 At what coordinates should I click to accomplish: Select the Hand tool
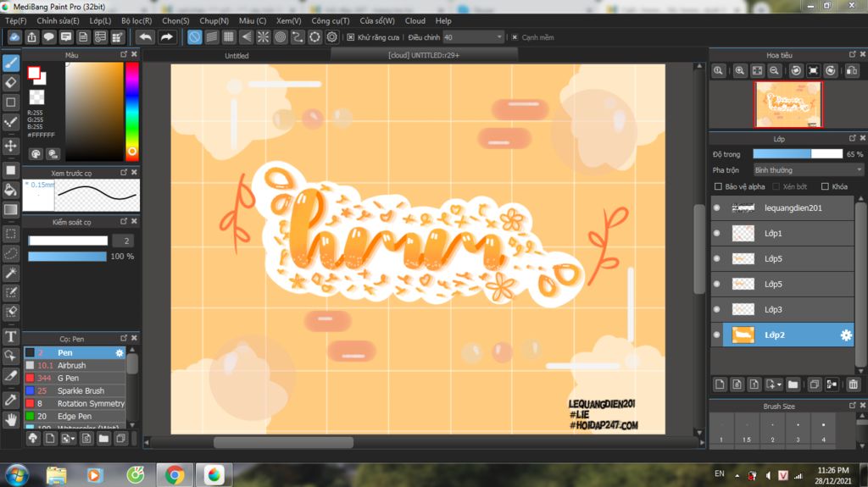[11, 420]
